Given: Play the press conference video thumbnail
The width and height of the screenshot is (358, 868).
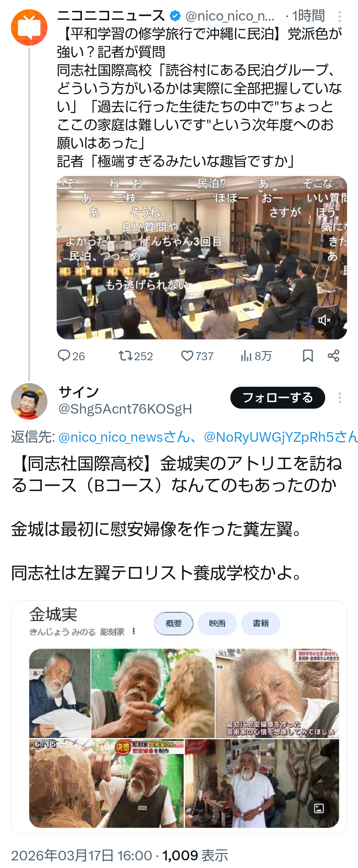Looking at the screenshot, I should pos(202,258).
